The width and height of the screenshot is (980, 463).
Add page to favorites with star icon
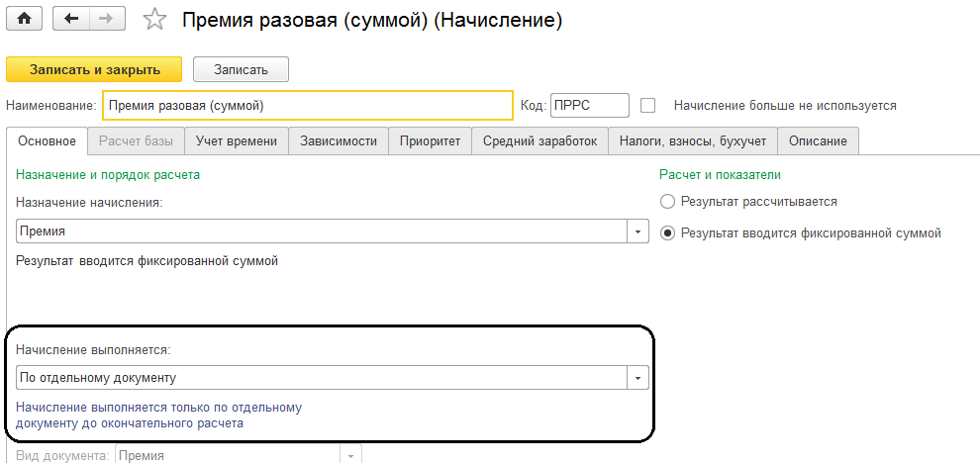coord(154,19)
